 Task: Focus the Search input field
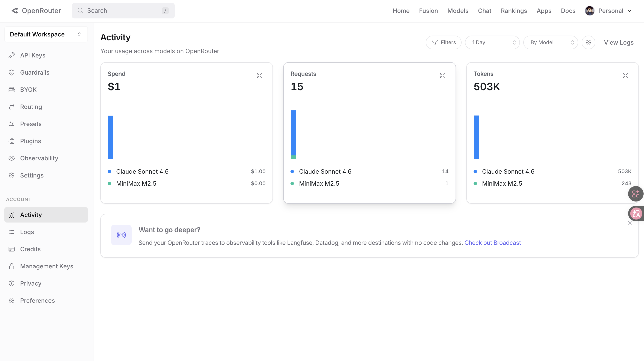coord(123,11)
